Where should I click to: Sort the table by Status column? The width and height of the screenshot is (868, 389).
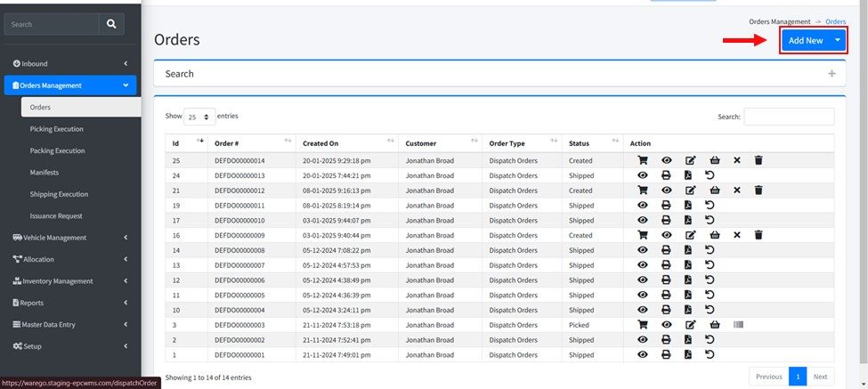coord(592,143)
